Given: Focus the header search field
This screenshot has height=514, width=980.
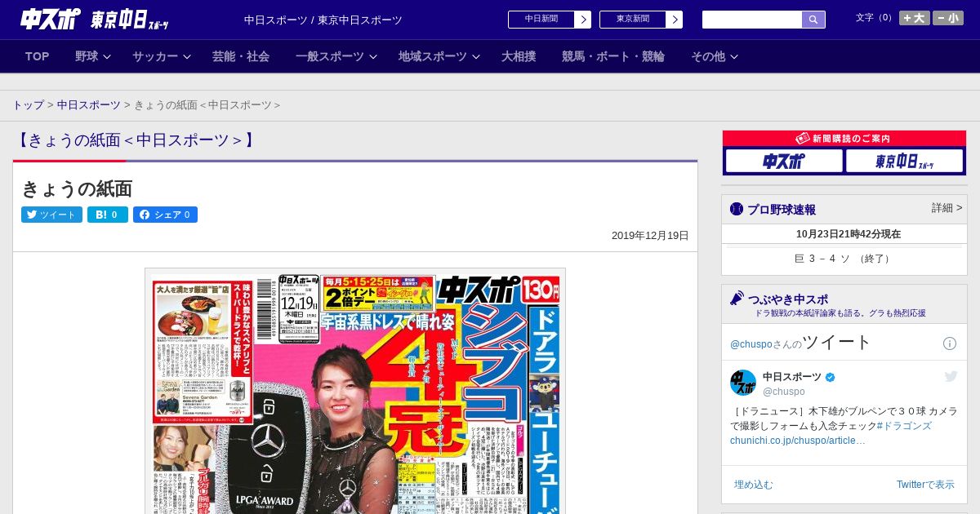Looking at the screenshot, I should (752, 20).
